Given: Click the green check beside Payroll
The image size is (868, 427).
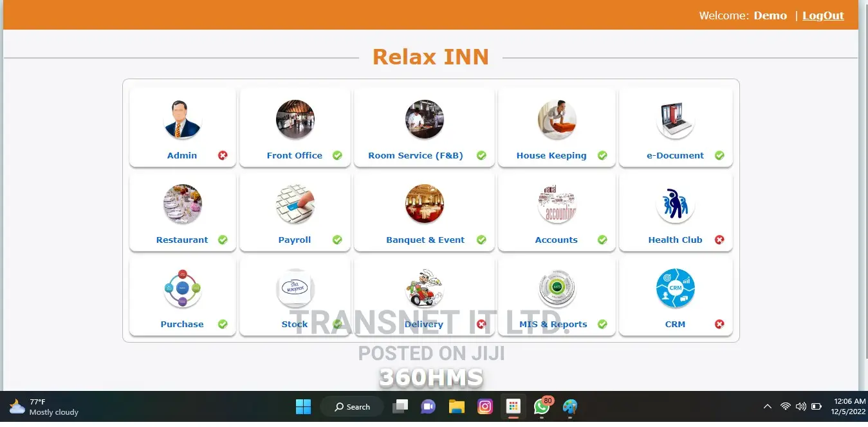Looking at the screenshot, I should (x=337, y=240).
